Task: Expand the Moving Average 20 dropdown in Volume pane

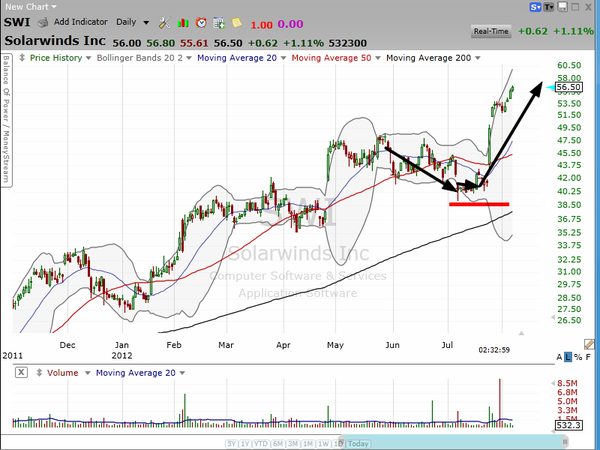Action: [x=182, y=373]
